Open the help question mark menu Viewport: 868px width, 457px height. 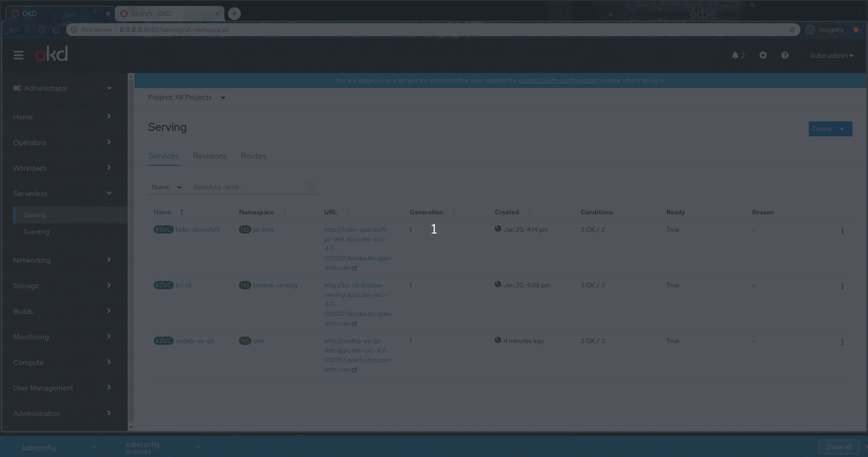click(785, 55)
